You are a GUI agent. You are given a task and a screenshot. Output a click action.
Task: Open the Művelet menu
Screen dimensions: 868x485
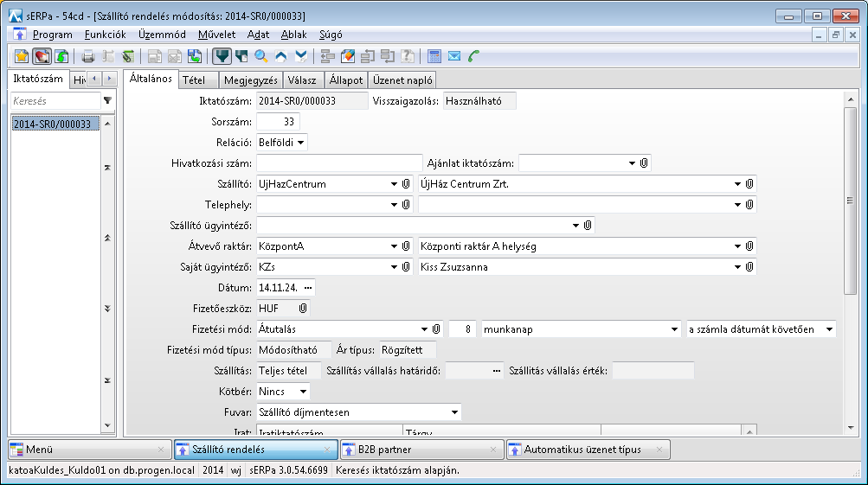[216, 35]
